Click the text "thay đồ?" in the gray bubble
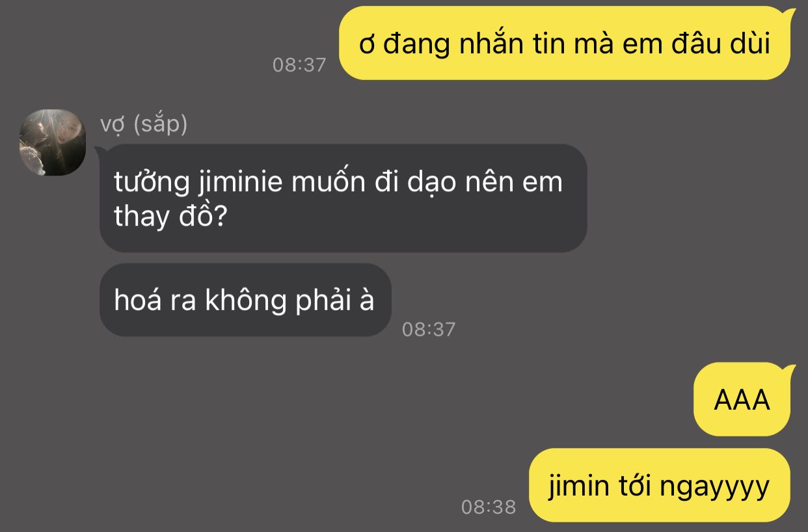This screenshot has width=808, height=532. point(170,217)
